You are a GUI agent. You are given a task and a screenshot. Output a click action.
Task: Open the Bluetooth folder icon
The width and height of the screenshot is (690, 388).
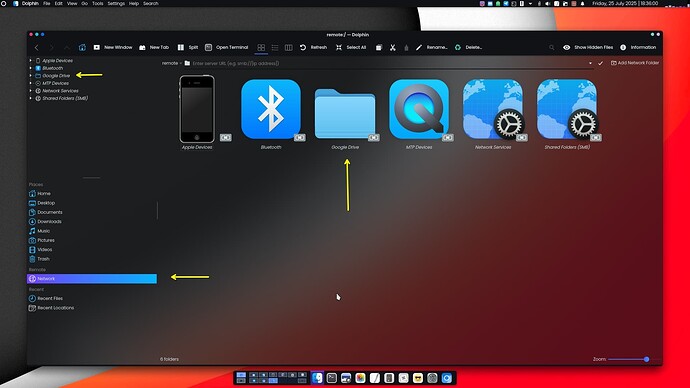(271, 109)
